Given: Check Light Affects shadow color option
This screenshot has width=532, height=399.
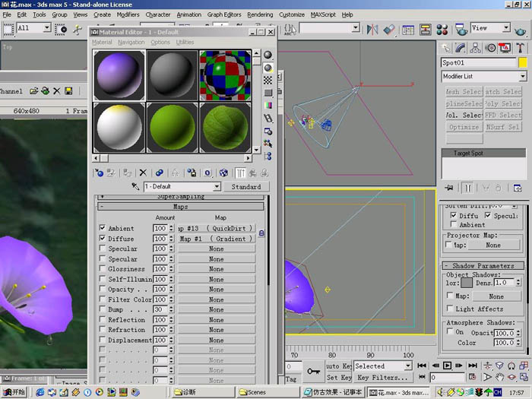Looking at the screenshot, I should click(450, 309).
